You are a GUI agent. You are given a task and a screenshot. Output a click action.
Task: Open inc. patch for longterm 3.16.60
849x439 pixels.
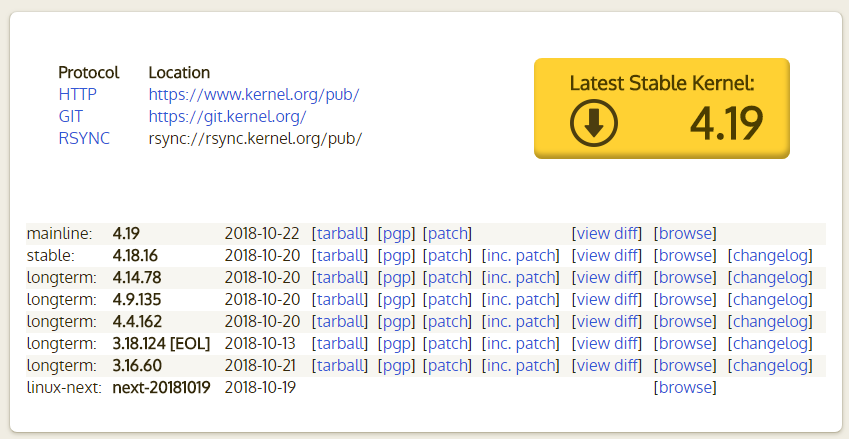point(520,365)
